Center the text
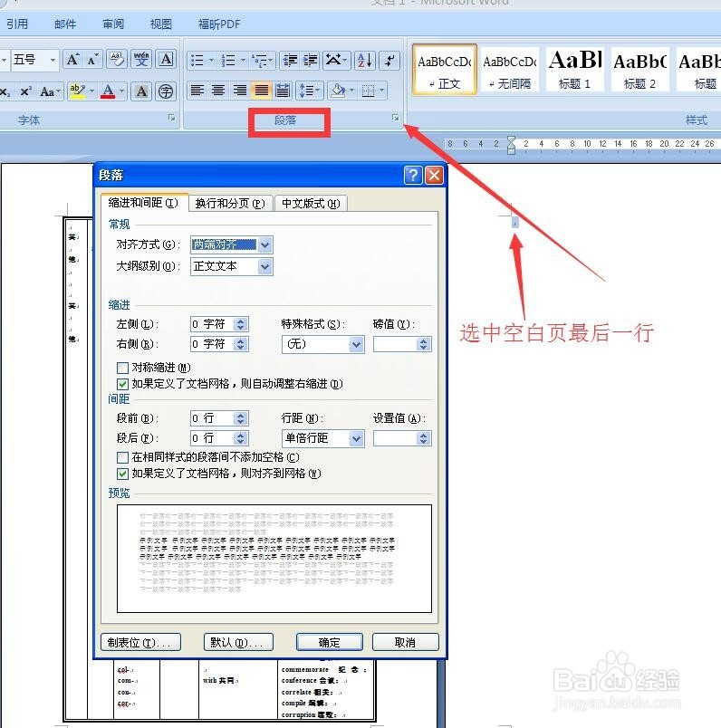 point(218,90)
